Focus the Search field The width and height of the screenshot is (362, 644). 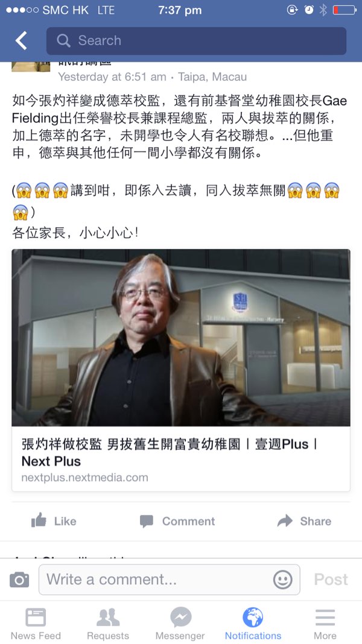pyautogui.click(x=197, y=40)
